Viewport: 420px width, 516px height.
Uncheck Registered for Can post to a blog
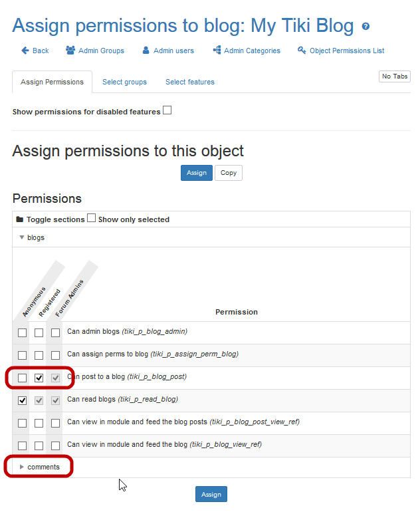[x=39, y=378]
